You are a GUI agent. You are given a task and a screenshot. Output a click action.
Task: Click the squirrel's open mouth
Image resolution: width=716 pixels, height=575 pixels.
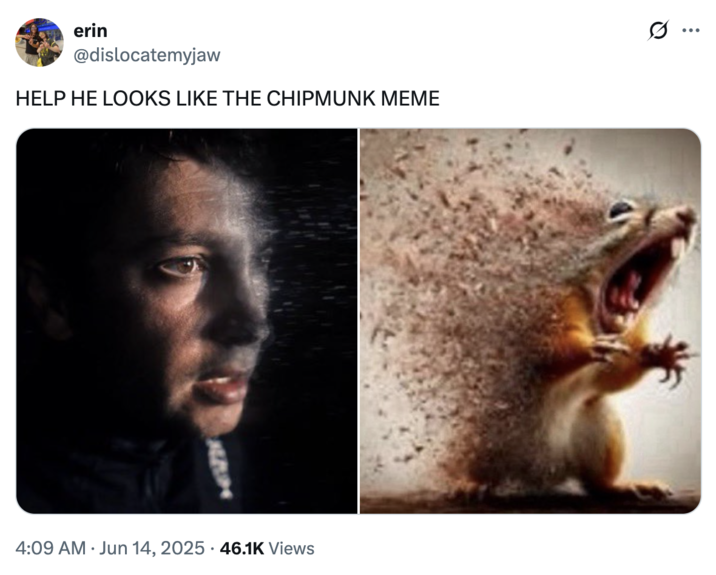[x=630, y=285]
